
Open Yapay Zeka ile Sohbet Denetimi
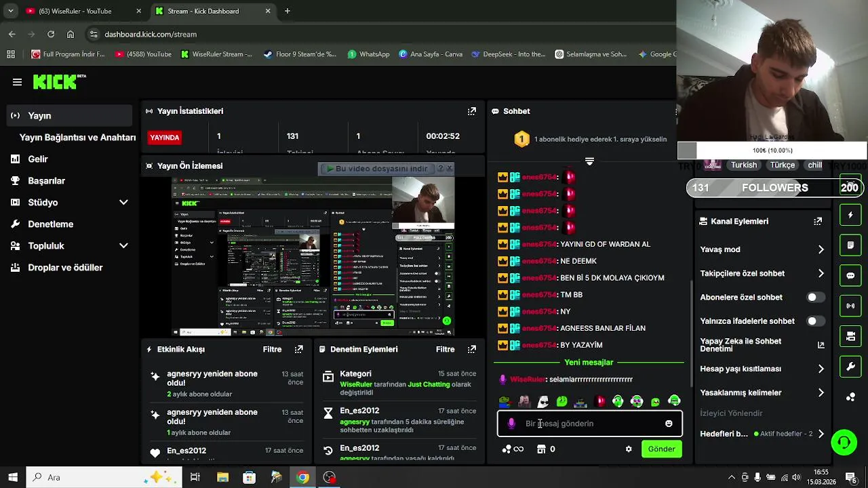click(x=762, y=345)
